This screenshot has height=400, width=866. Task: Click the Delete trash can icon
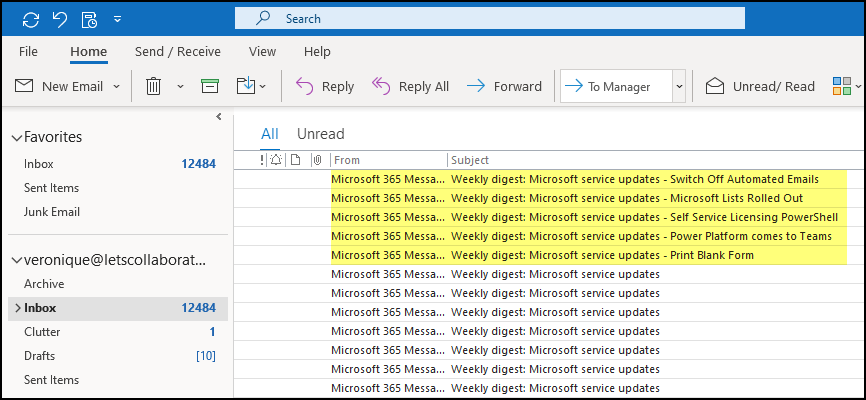click(x=153, y=86)
